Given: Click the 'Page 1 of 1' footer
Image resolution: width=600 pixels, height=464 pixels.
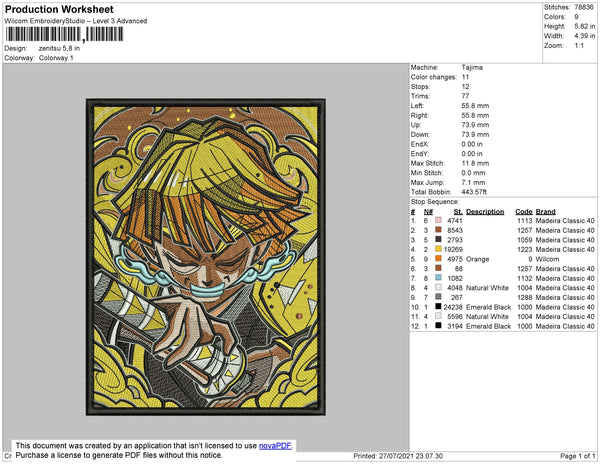Looking at the screenshot, I should pos(577,456).
